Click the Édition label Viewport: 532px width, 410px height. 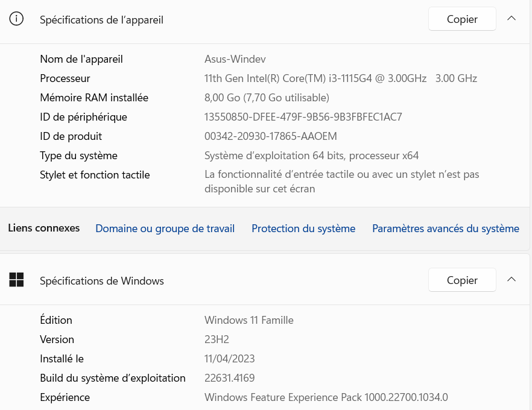(56, 320)
